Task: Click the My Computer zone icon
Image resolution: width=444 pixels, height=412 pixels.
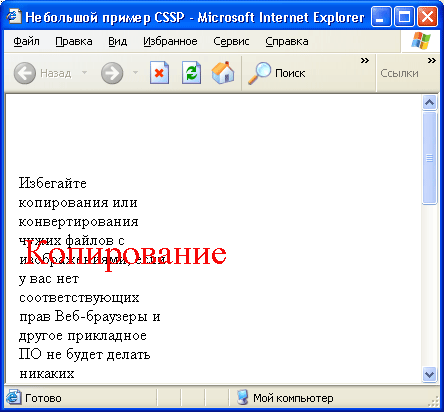Action: click(x=243, y=397)
